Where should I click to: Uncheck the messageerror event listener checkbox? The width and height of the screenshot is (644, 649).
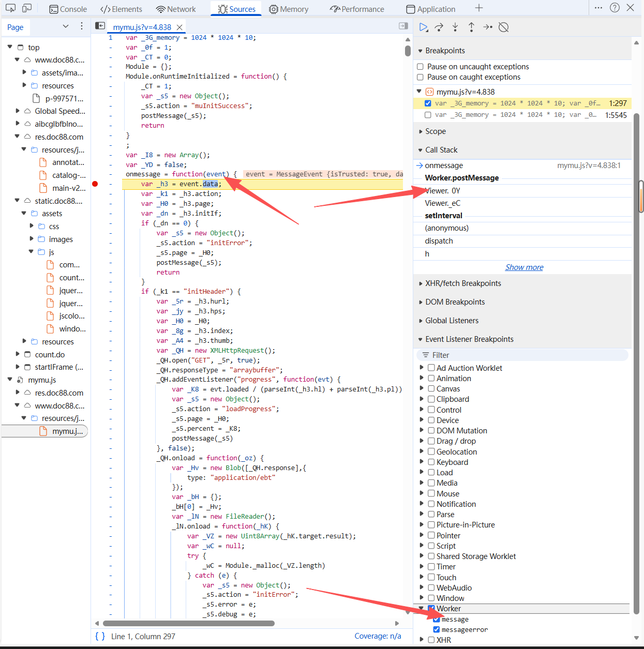click(437, 630)
